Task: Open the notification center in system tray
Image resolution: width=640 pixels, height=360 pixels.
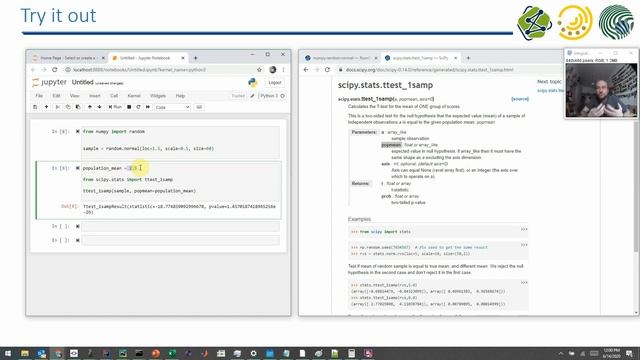Action: [629, 353]
